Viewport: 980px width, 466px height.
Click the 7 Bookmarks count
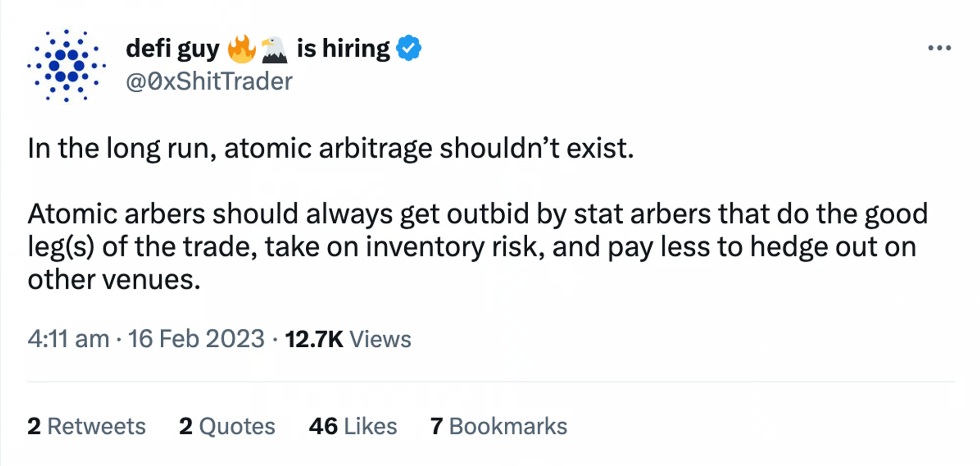pyautogui.click(x=498, y=426)
